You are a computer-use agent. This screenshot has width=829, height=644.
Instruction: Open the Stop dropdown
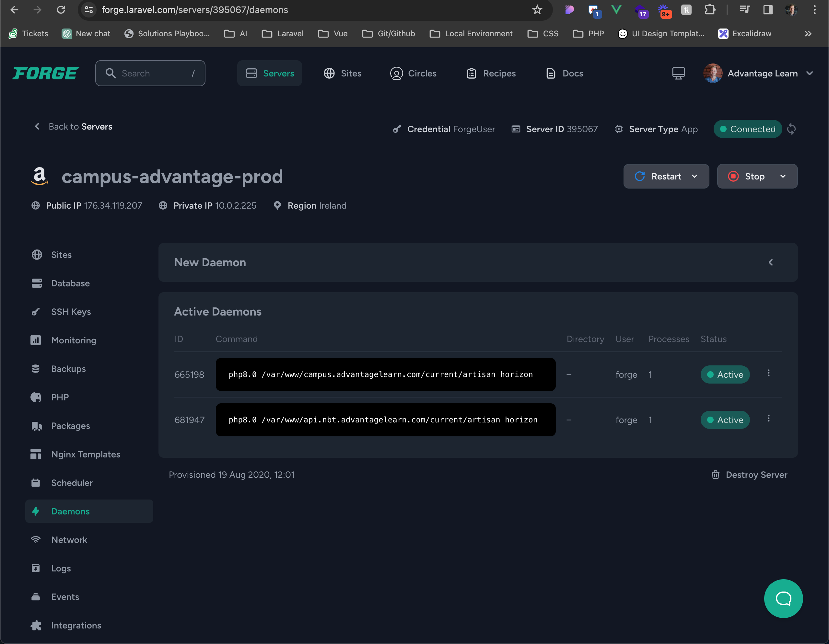tap(783, 177)
